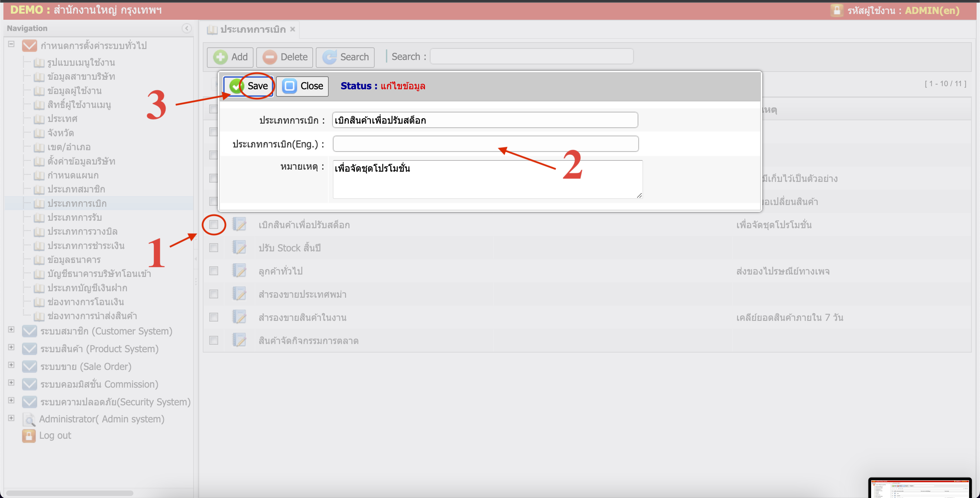This screenshot has width=980, height=498.
Task: Tick checkbox for สำรองขายสินค้าในงาน row
Action: coord(214,317)
